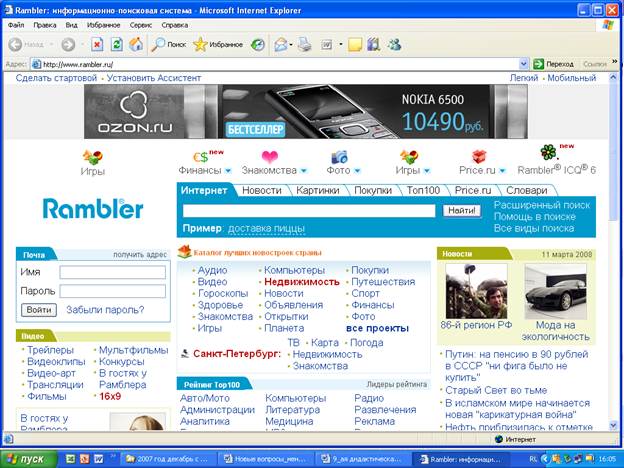Open the History (журнал) icon

click(x=258, y=45)
